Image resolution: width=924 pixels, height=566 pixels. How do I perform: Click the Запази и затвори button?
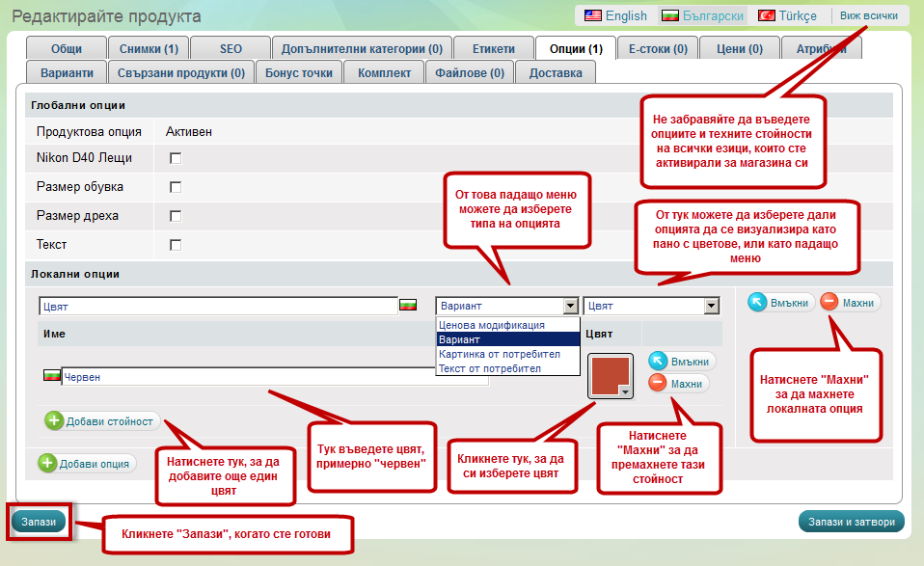coord(851,522)
